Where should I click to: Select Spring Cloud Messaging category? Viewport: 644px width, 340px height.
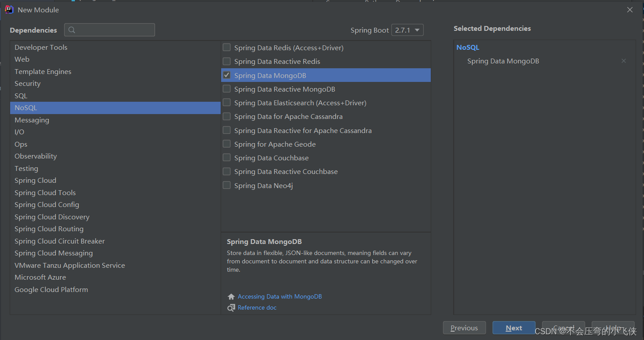115,253
